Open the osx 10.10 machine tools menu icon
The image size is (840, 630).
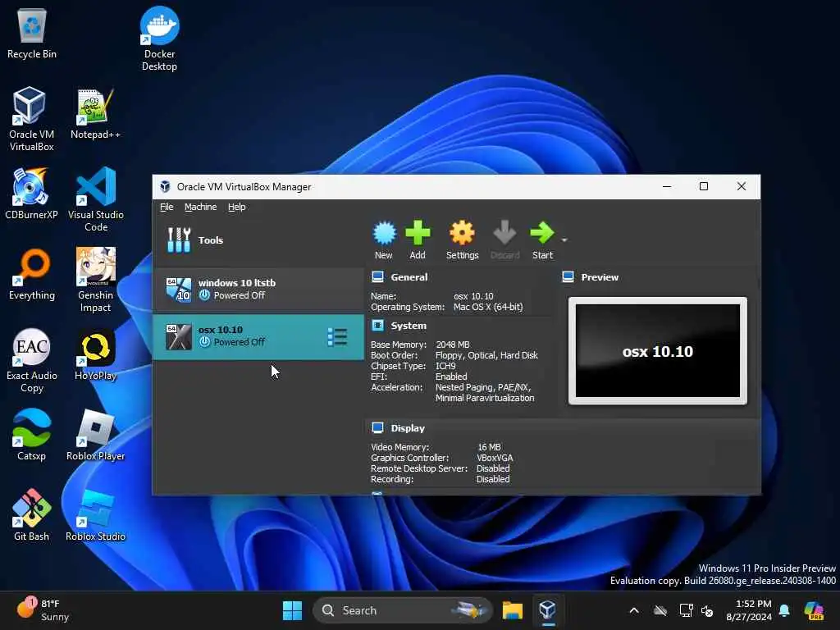(337, 337)
